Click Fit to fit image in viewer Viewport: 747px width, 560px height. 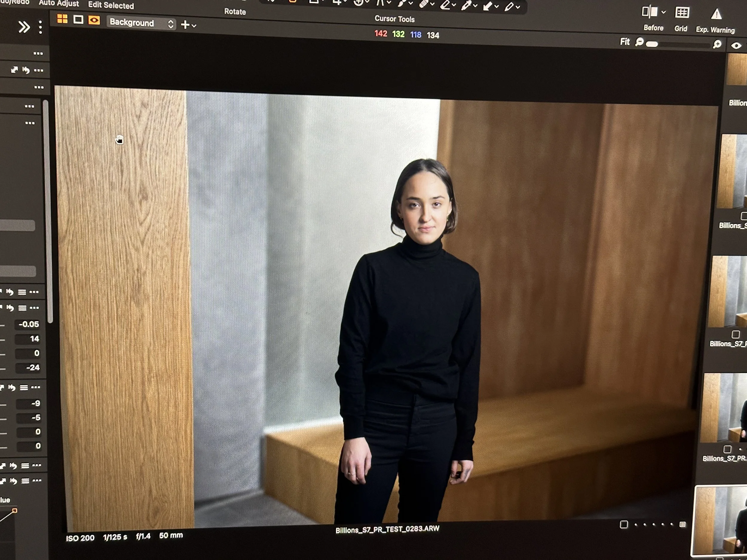(625, 42)
